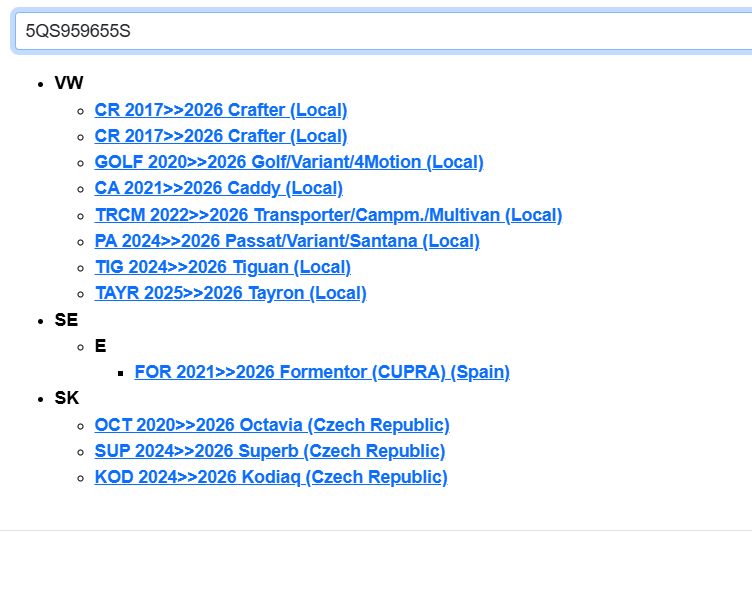This screenshot has width=752, height=607.
Task: Click the bullet marker beside SK
Action: pyautogui.click(x=40, y=399)
